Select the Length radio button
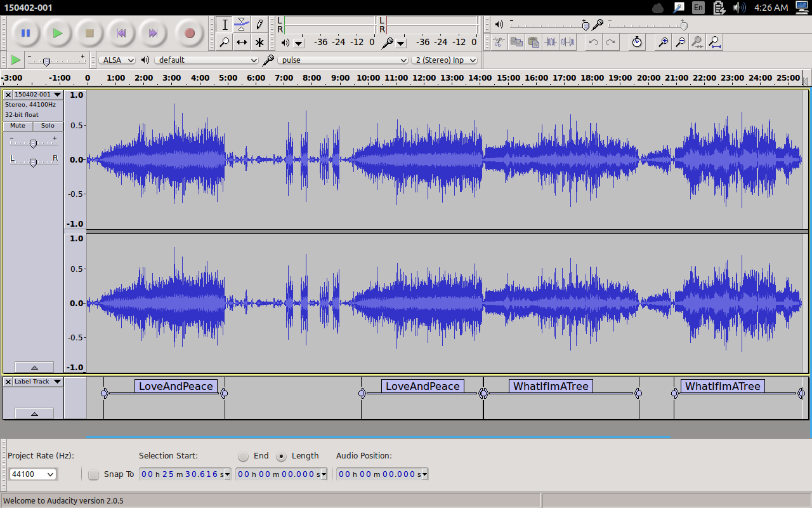This screenshot has width=812, height=508. (x=282, y=456)
